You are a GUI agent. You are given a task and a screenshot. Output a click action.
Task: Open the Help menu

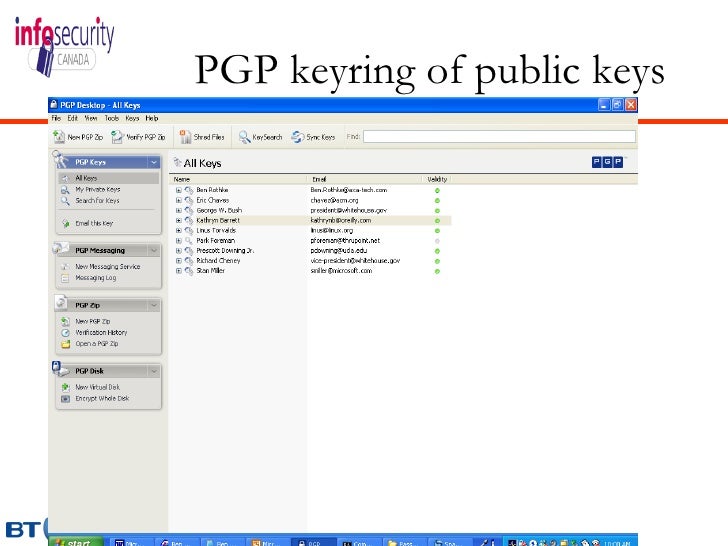[x=152, y=118]
